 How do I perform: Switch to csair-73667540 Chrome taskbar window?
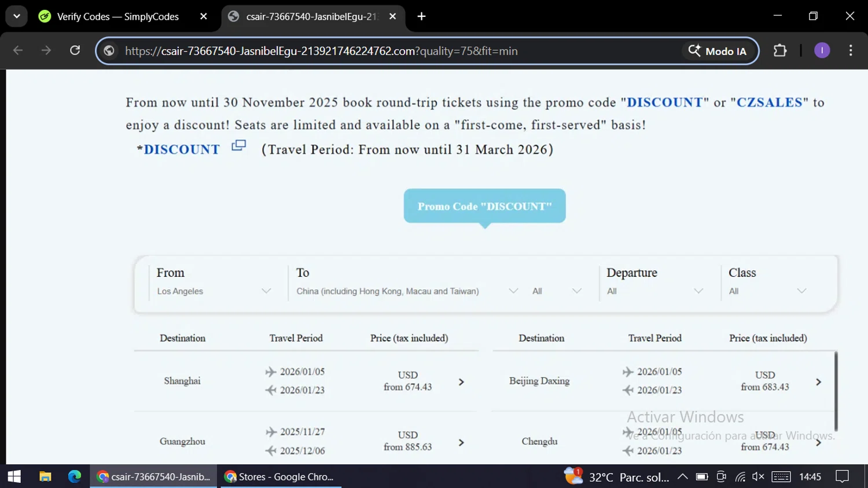point(153,476)
